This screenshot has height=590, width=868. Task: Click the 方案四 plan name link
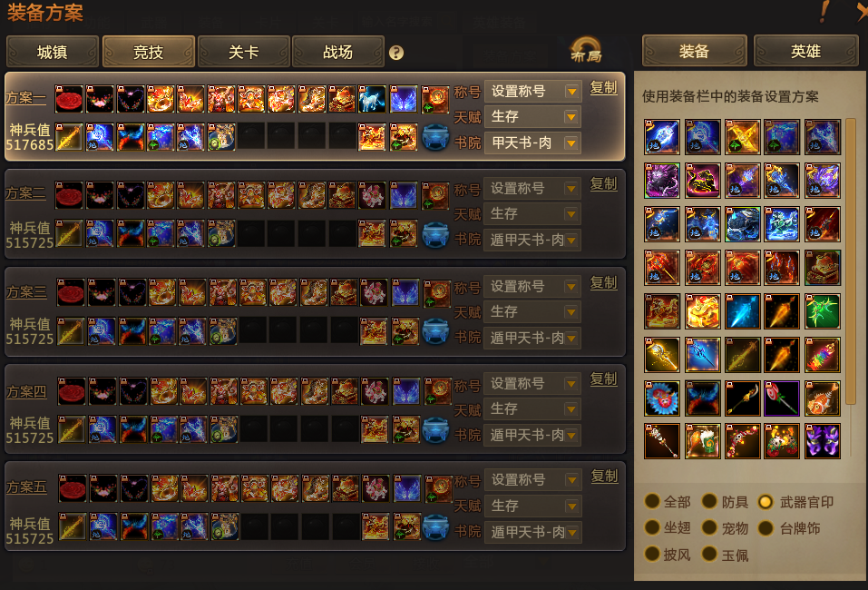pos(26,392)
